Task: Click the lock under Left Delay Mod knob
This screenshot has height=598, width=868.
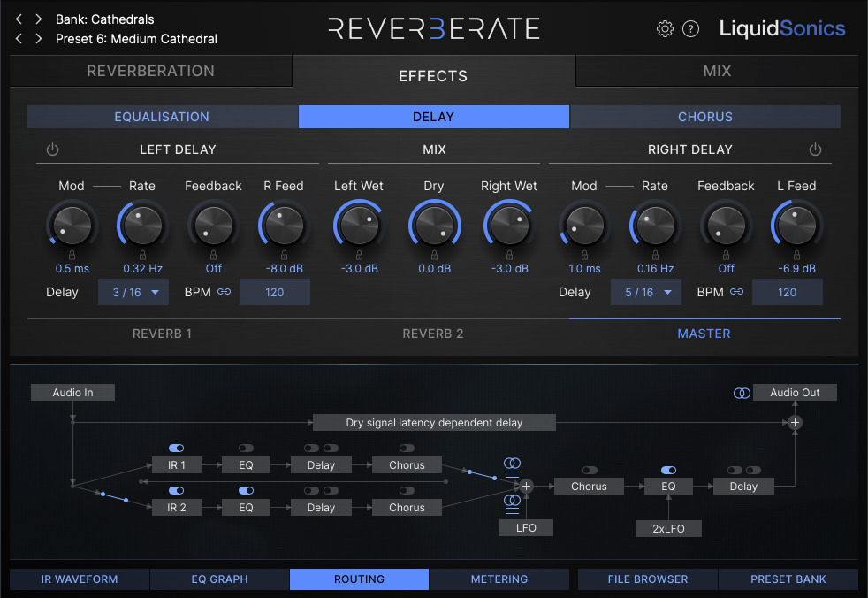Action: point(72,255)
